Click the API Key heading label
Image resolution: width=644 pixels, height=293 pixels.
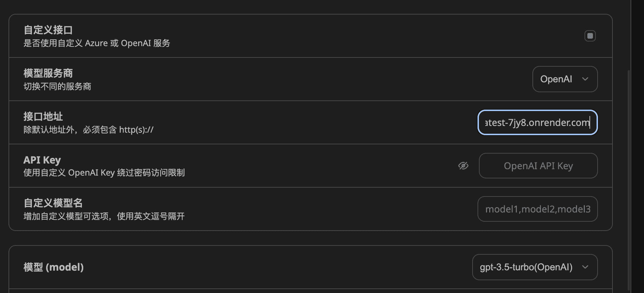click(42, 160)
